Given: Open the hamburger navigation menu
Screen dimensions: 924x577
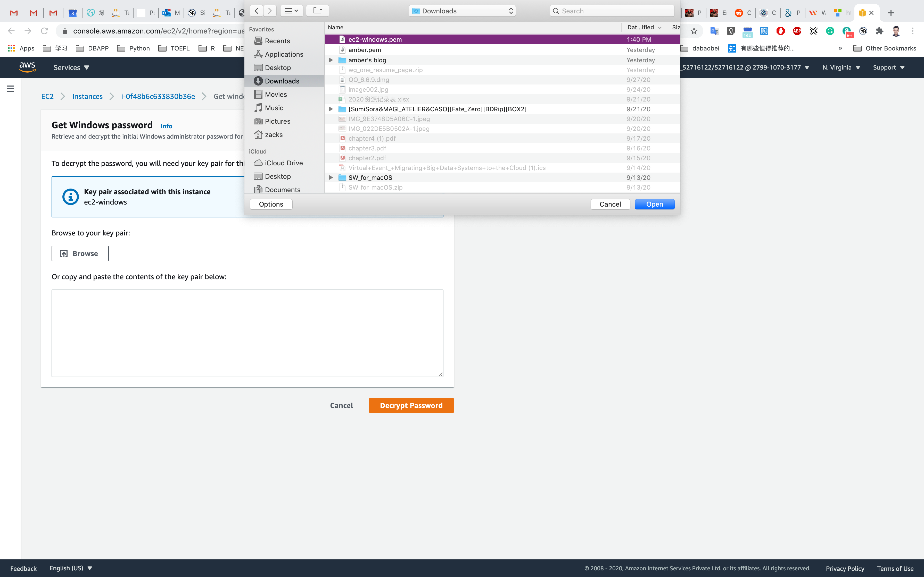Looking at the screenshot, I should [x=10, y=89].
